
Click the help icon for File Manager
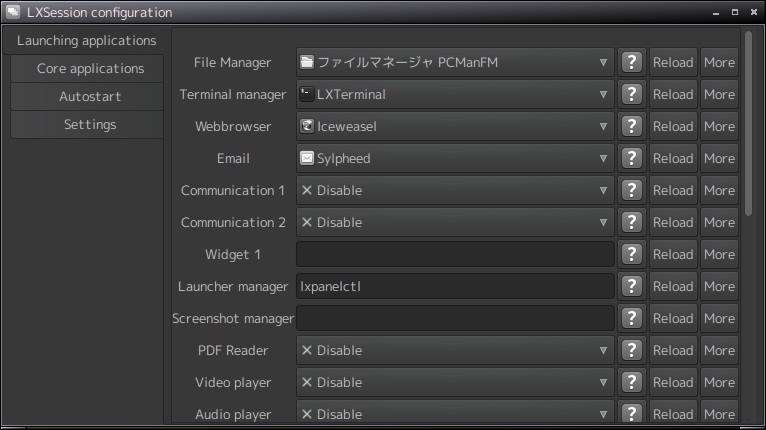point(631,62)
